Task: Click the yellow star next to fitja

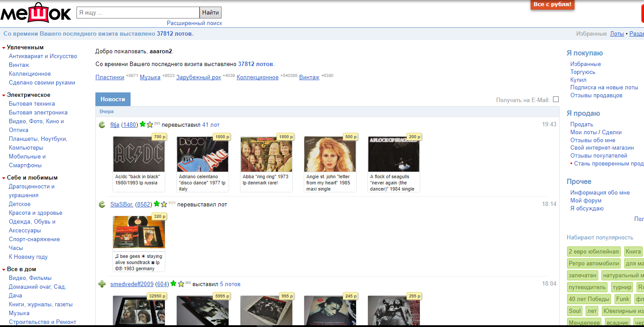Action: coord(149,125)
